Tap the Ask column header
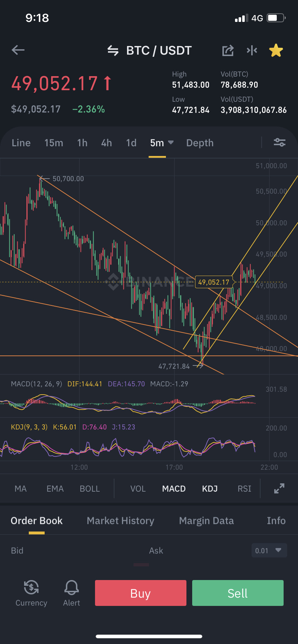Image resolution: width=298 pixels, height=644 pixels. tap(156, 551)
